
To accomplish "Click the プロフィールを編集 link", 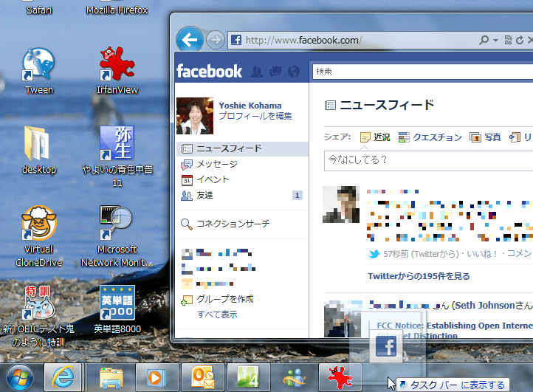I will 255,116.
